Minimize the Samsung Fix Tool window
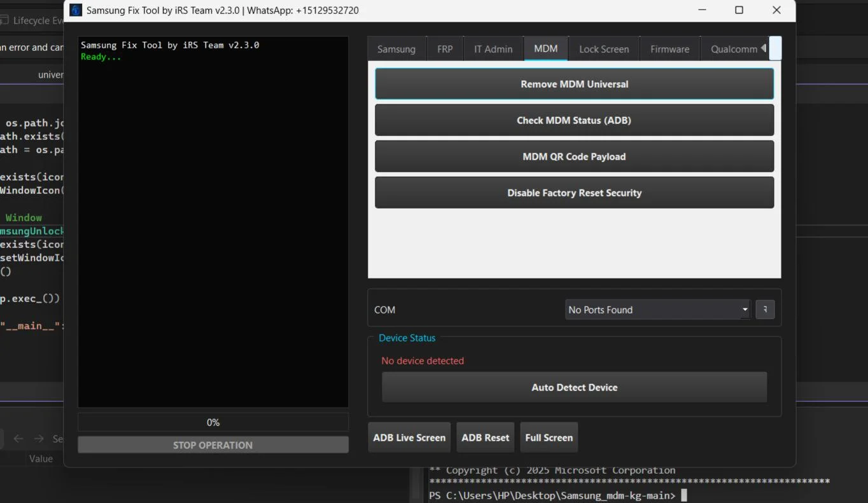This screenshot has width=868, height=503. click(702, 10)
